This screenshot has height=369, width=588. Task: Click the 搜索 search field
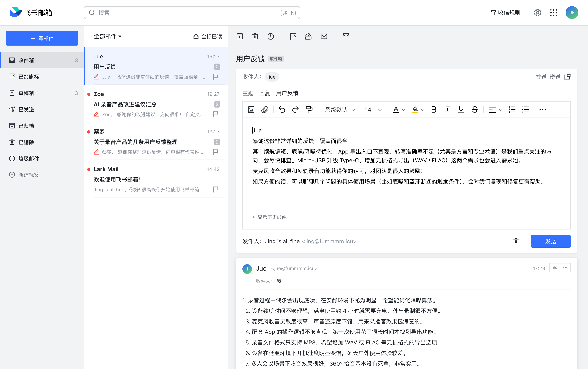point(192,12)
